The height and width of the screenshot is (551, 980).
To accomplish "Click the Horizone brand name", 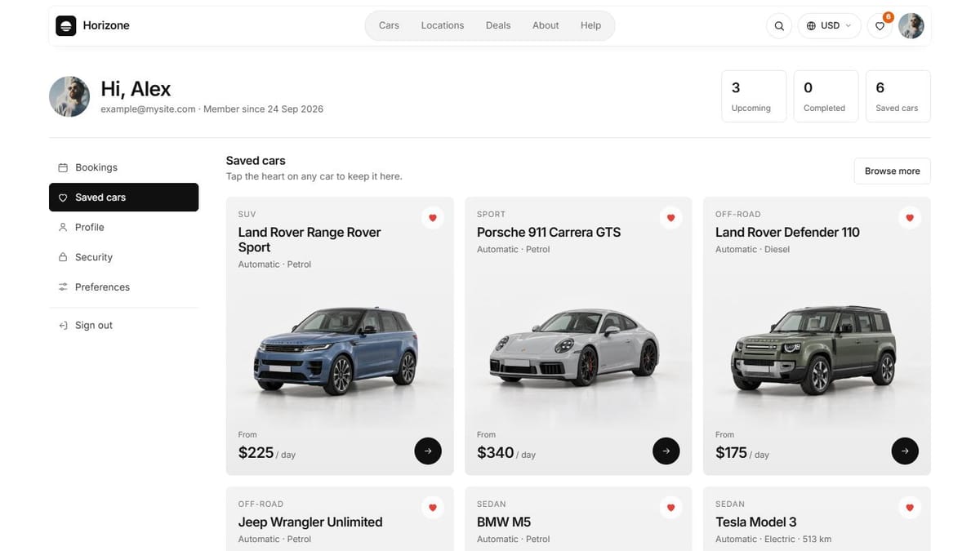I will [x=106, y=26].
